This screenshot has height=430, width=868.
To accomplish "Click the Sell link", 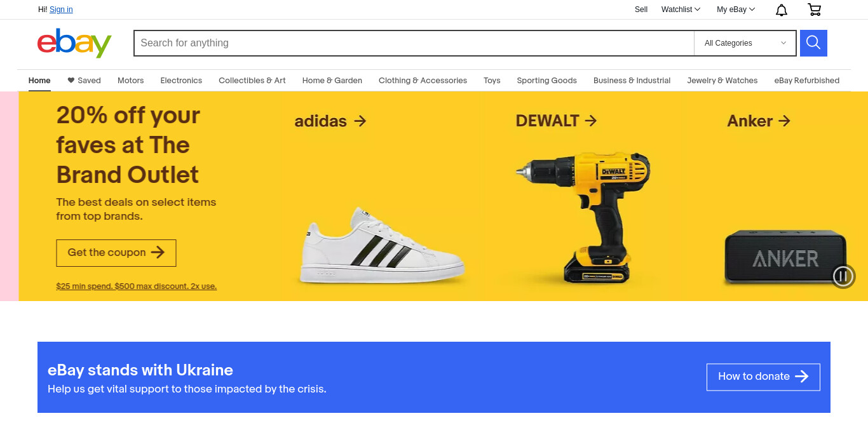I will [x=641, y=10].
